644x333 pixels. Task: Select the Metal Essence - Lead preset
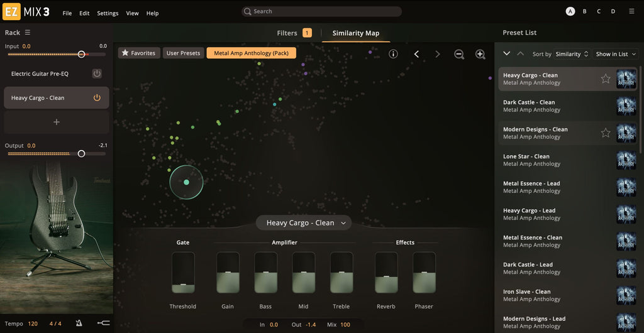(568, 187)
